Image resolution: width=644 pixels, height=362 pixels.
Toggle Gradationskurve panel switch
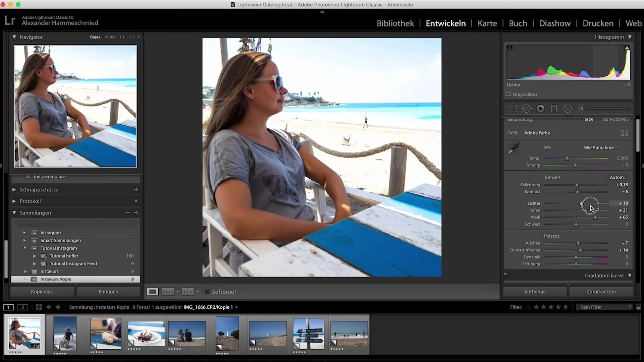pyautogui.click(x=505, y=274)
